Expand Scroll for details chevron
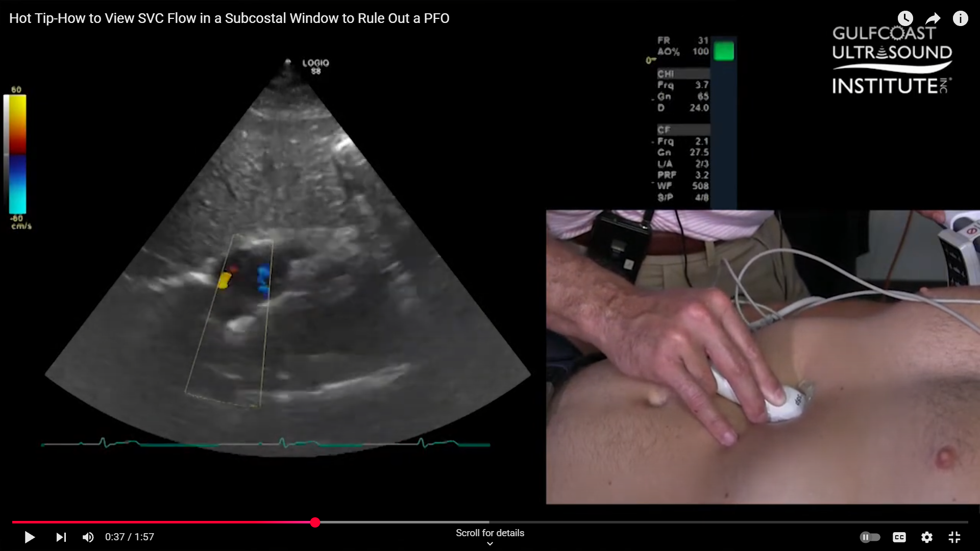This screenshot has height=551, width=980. 490,544
